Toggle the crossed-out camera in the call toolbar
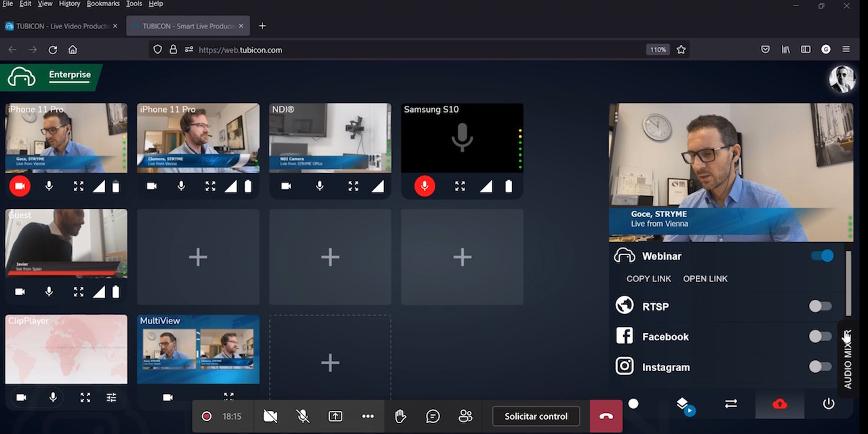The image size is (868, 434). point(271,416)
